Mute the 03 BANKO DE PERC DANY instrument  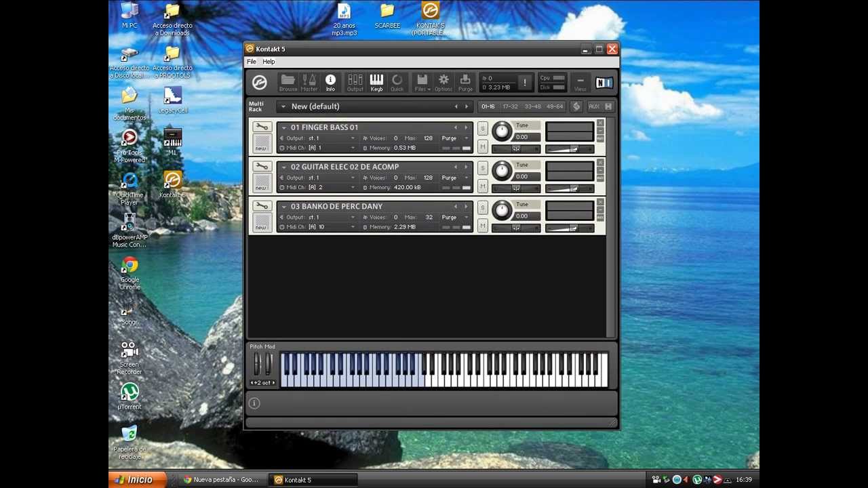(483, 225)
